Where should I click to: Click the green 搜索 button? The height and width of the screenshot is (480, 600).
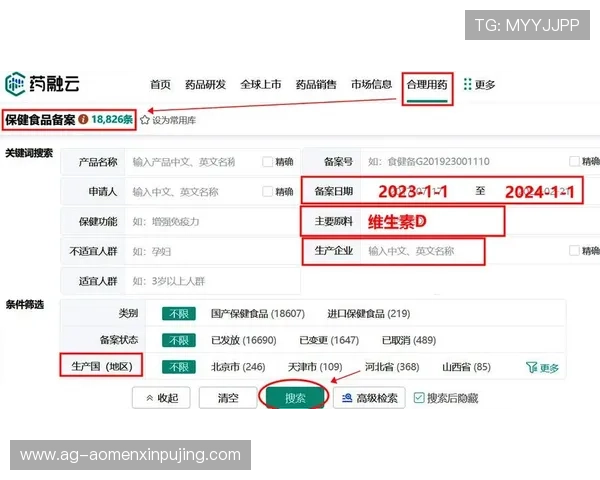pos(295,398)
